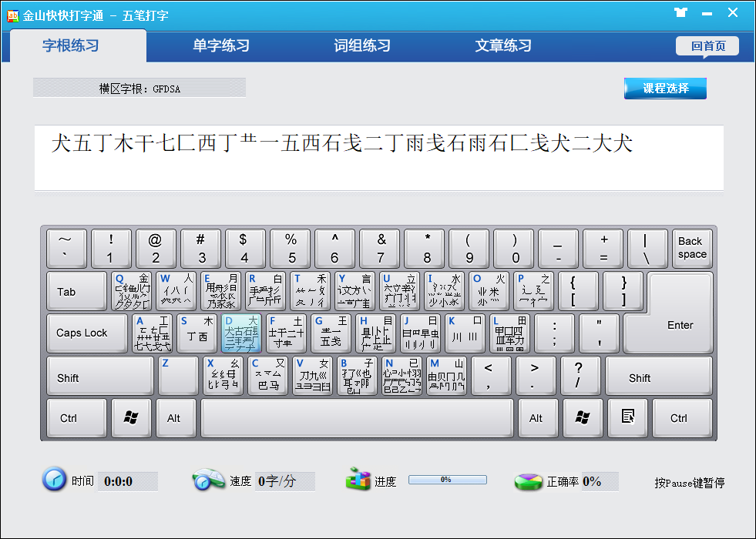Click the right Shift key
Viewport: 756px width, 539px height.
(x=659, y=375)
